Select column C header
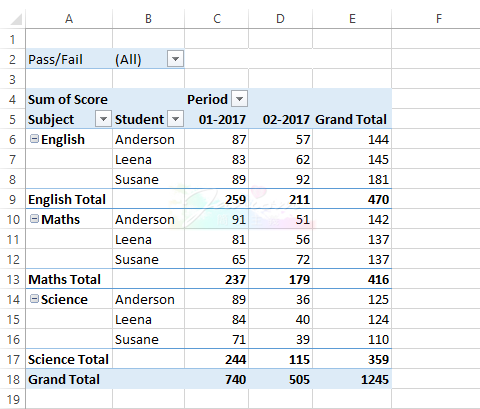 pos(217,19)
